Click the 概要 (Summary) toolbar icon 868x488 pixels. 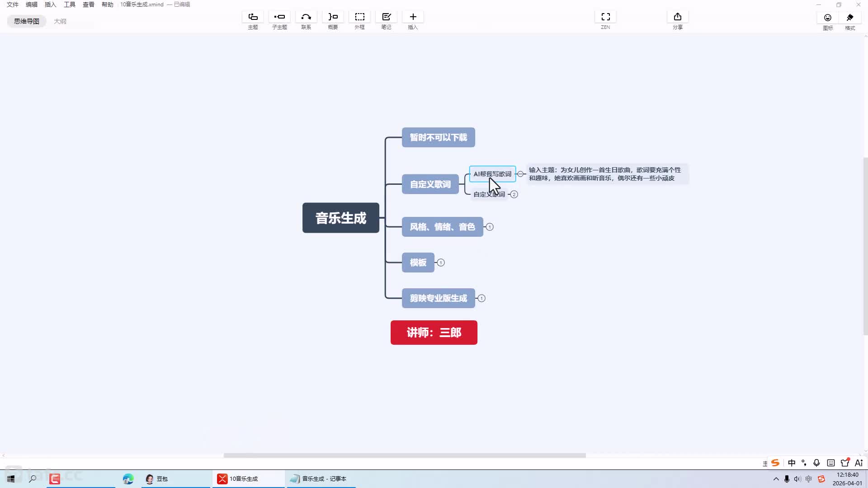click(x=333, y=17)
